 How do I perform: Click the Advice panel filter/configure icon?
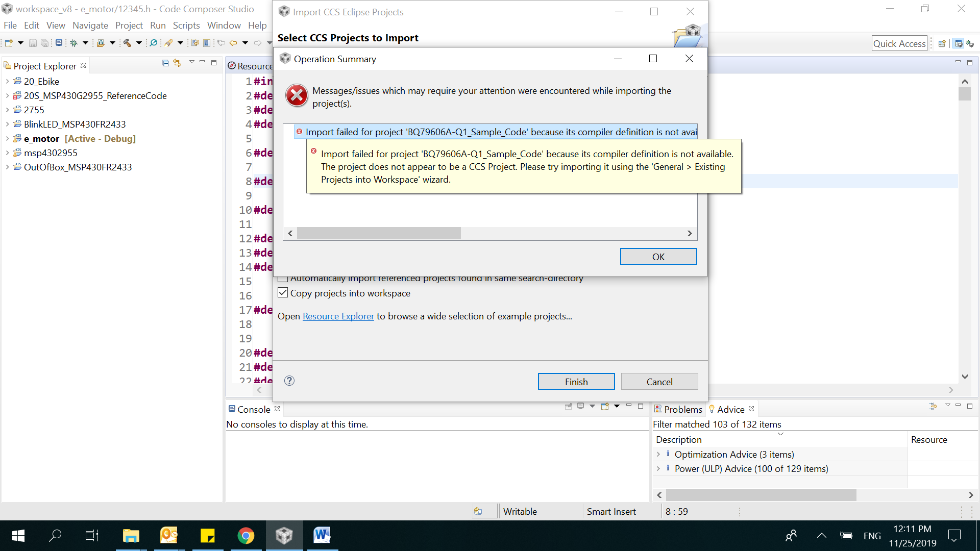point(933,407)
